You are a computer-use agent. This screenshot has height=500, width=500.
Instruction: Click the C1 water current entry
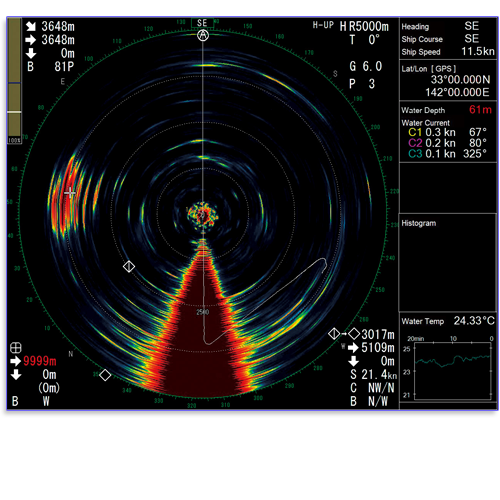(x=447, y=132)
